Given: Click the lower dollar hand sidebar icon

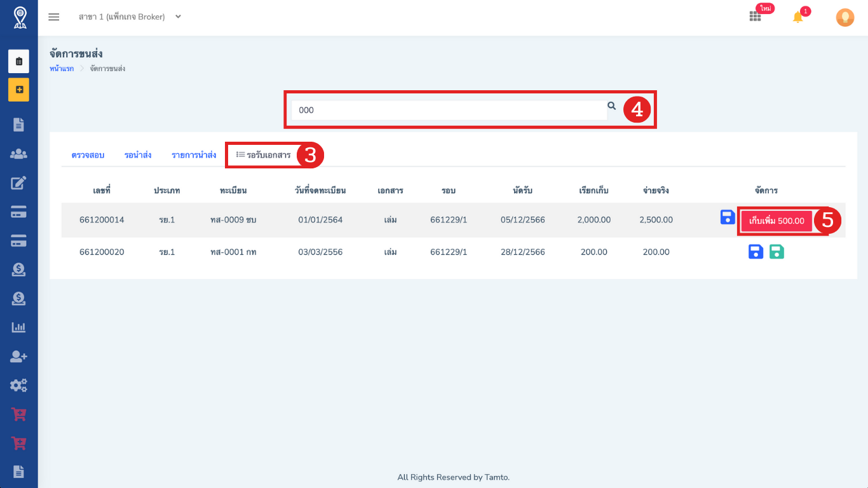Looking at the screenshot, I should (x=18, y=298).
